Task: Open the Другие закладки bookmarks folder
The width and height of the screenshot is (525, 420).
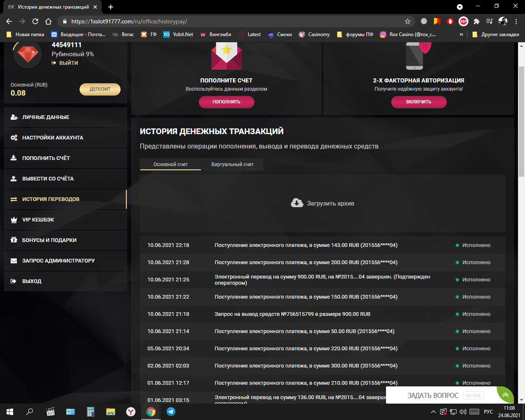Action: click(495, 34)
